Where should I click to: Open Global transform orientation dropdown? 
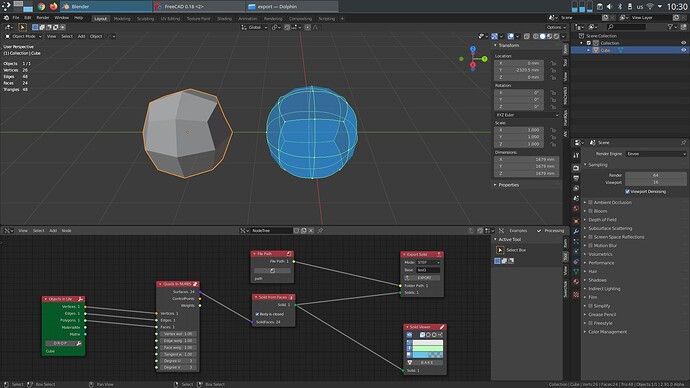click(x=254, y=27)
